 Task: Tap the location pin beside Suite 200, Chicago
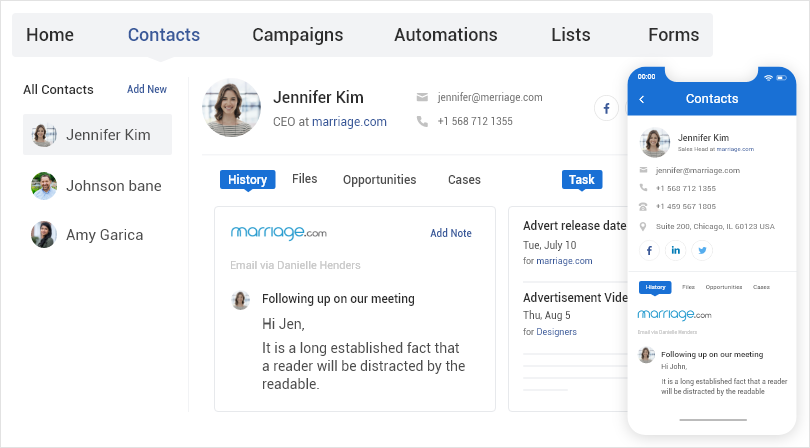point(643,226)
